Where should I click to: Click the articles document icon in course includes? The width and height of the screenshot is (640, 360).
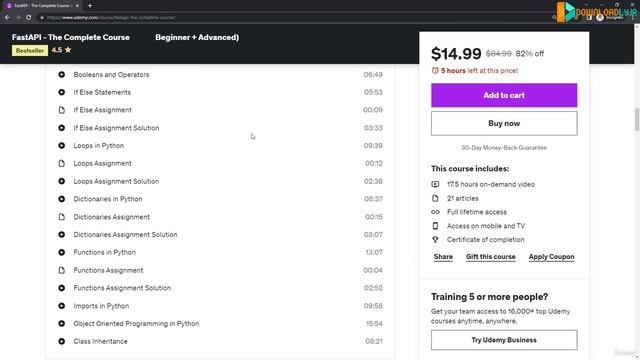(x=435, y=198)
